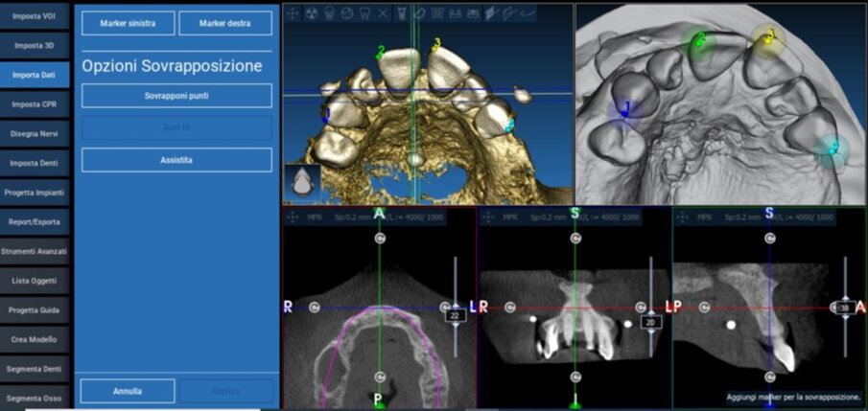Click the X icon in the 3D toolbar
Screen dimensions: 868x411
[383, 13]
